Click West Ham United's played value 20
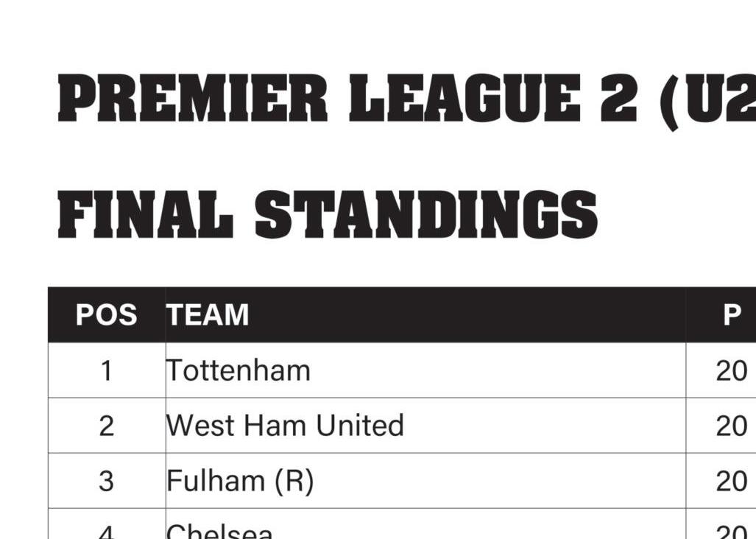756x539 pixels. [x=732, y=426]
